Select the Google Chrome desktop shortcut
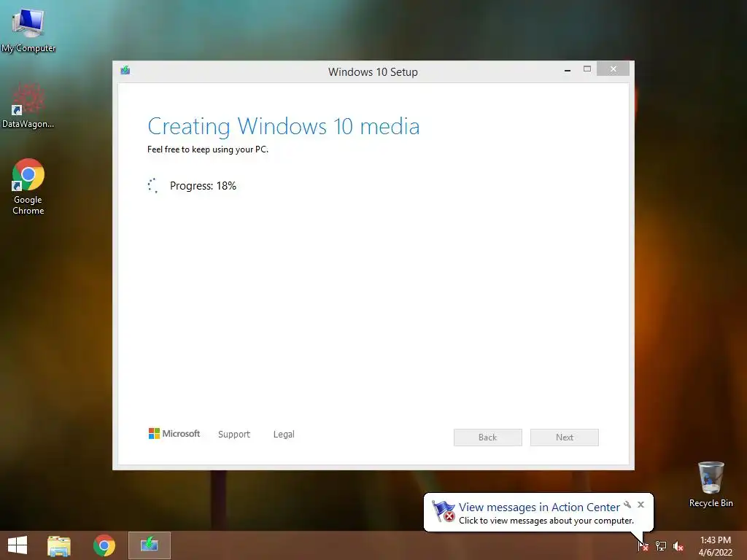This screenshot has height=560, width=747. click(x=28, y=186)
